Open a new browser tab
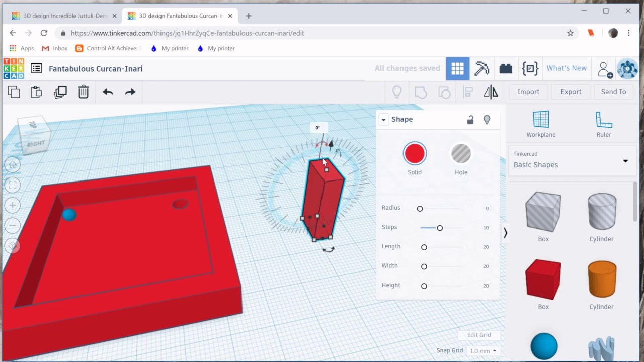Screen dimensions: 644x362 pos(249,16)
